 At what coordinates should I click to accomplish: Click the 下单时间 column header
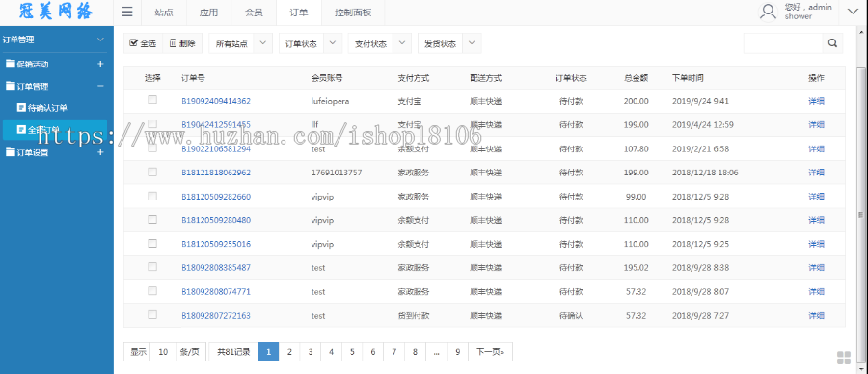pyautogui.click(x=688, y=78)
